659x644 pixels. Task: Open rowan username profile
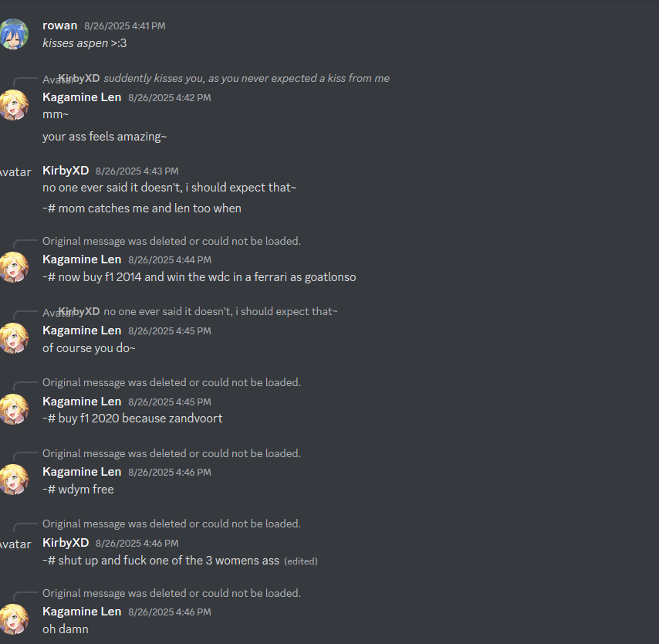click(59, 25)
